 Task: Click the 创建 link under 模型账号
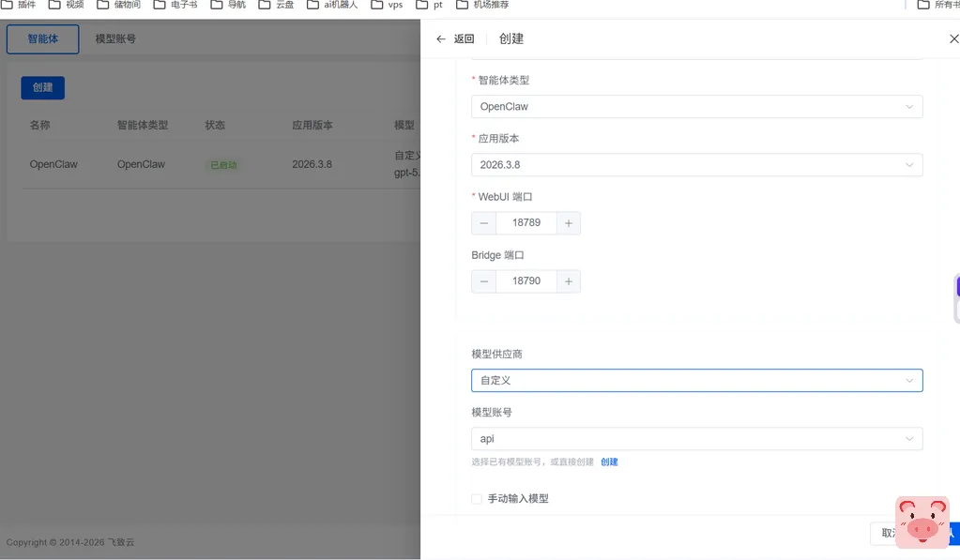pyautogui.click(x=609, y=462)
